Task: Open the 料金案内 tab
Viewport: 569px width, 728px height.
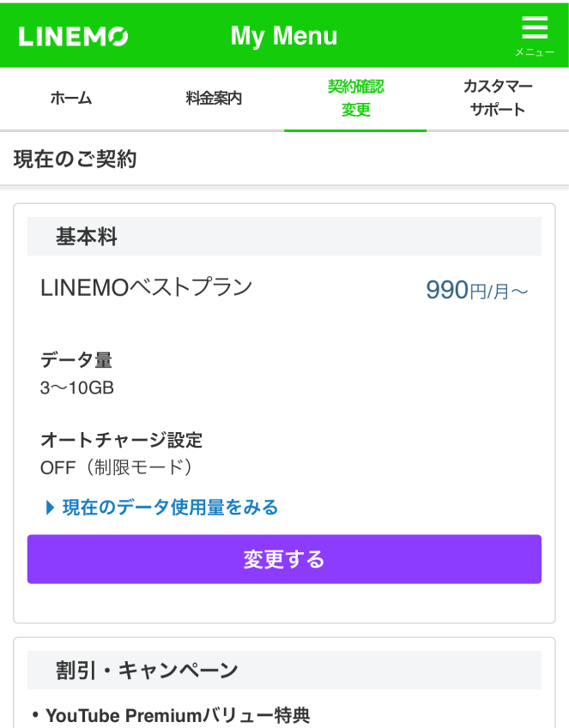Action: 213,98
